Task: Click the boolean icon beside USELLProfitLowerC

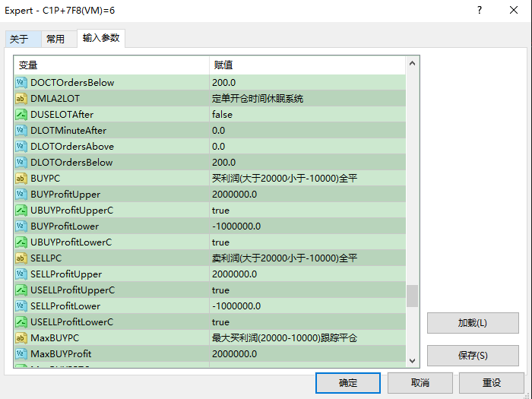Action: click(21, 321)
